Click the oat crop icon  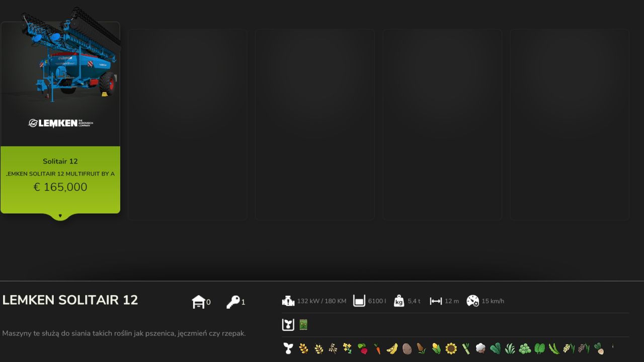[333, 348]
